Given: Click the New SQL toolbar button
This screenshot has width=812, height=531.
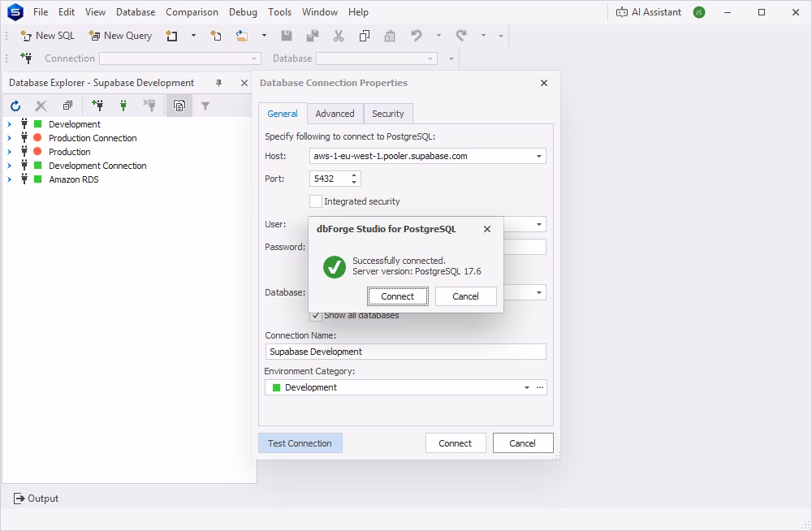Looking at the screenshot, I should pyautogui.click(x=47, y=36).
